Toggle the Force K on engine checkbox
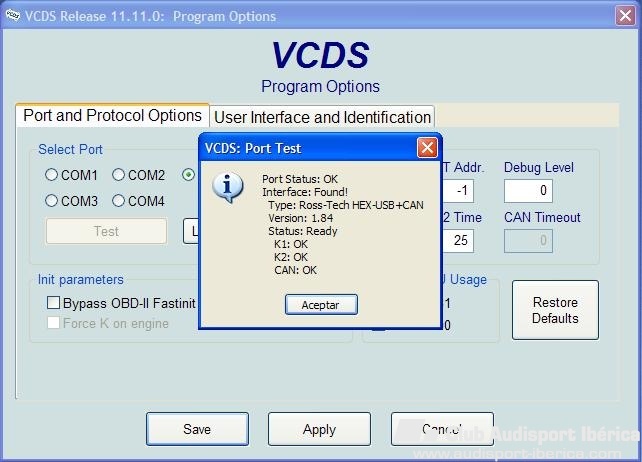 (54, 323)
